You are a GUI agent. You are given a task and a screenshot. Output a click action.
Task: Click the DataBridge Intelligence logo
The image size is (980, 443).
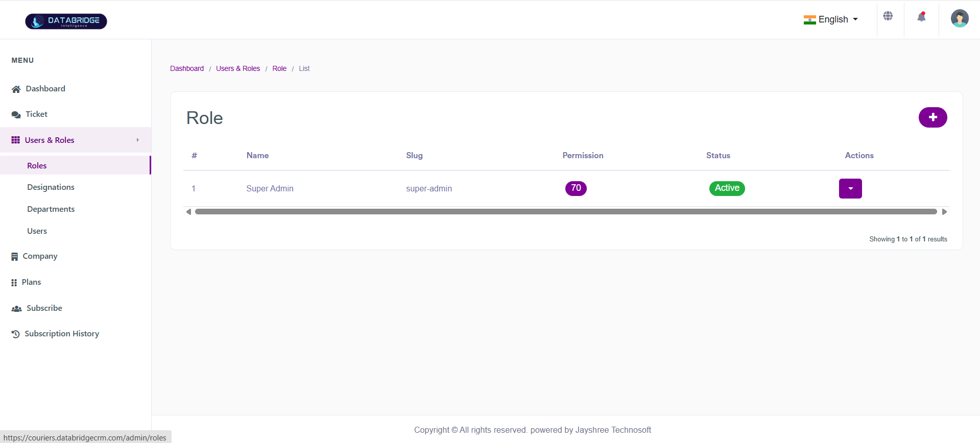point(66,21)
